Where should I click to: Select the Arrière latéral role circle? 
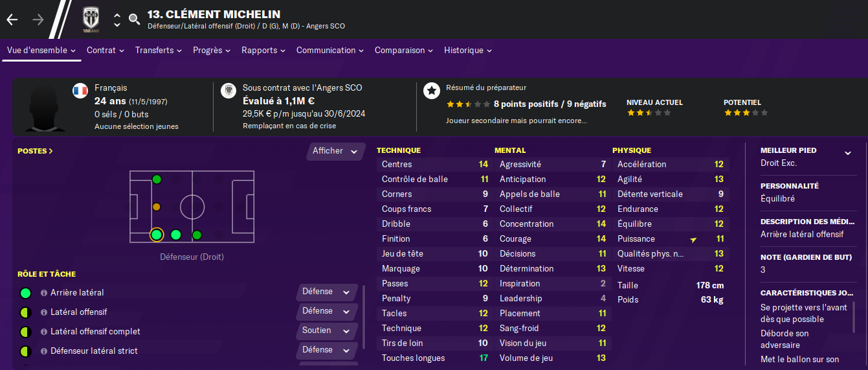point(25,293)
